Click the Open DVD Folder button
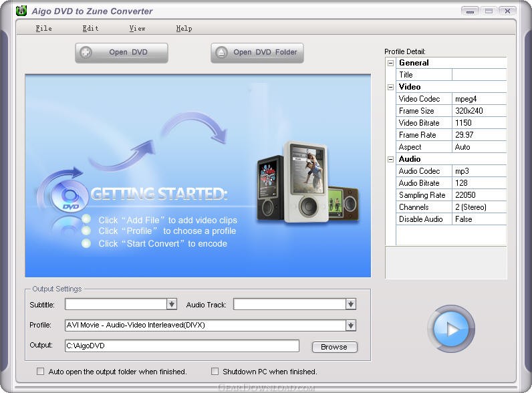 click(x=257, y=53)
